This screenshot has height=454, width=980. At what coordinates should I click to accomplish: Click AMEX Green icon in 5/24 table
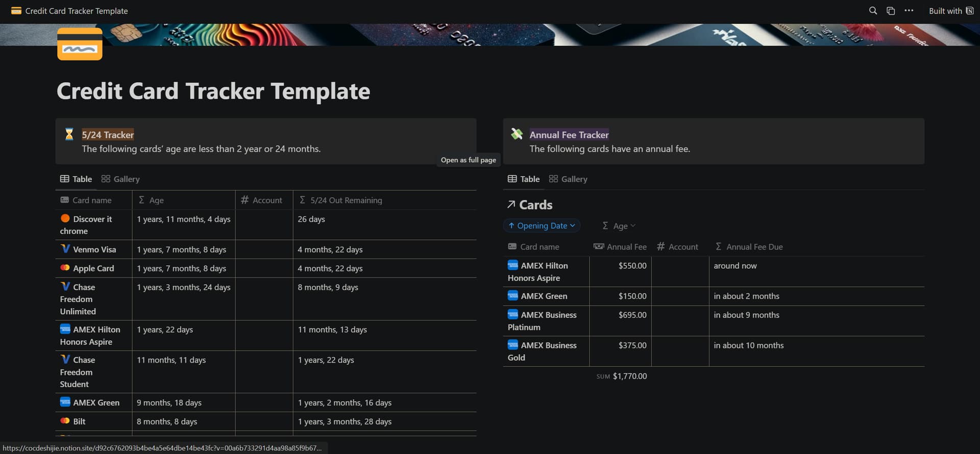coord(65,402)
